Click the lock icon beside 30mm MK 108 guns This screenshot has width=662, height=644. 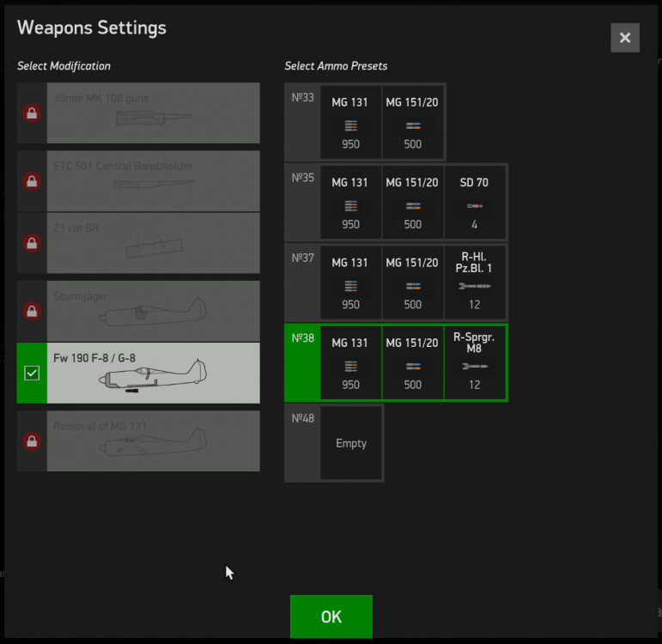32,113
